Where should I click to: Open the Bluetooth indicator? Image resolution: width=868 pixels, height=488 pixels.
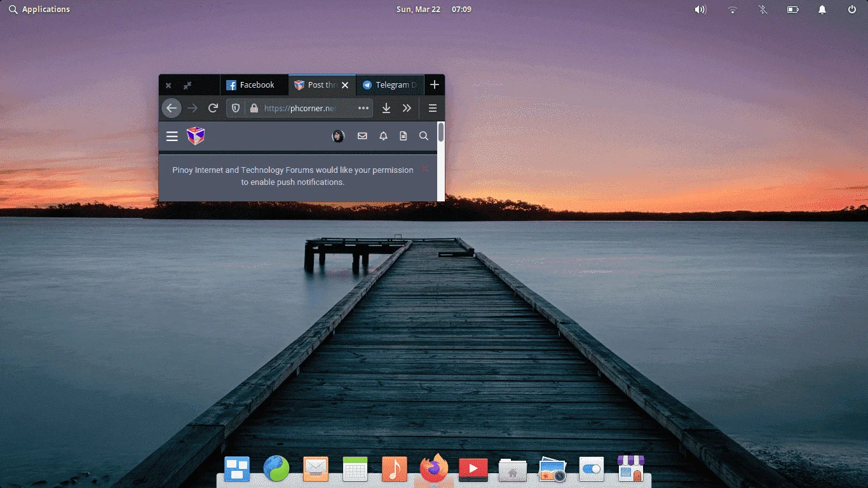pyautogui.click(x=763, y=10)
